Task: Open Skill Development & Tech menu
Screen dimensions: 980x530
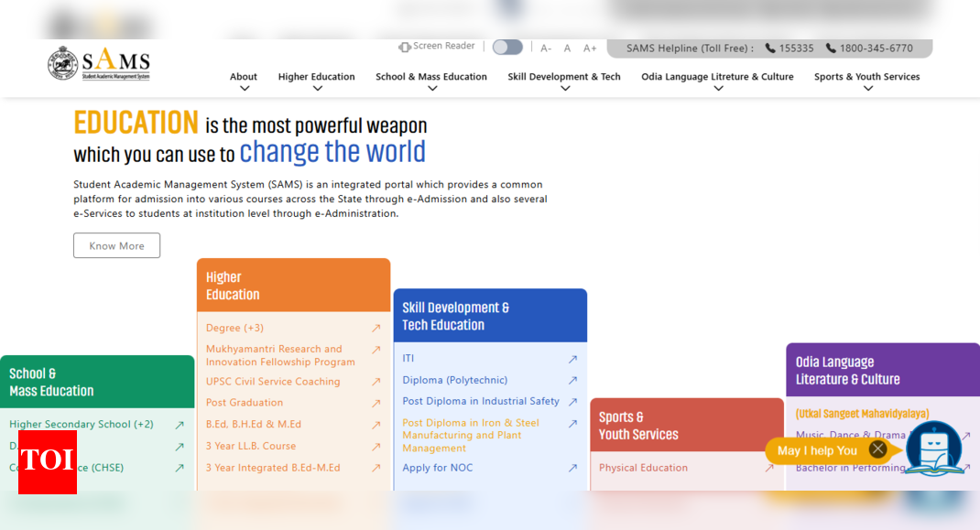Action: tap(564, 76)
